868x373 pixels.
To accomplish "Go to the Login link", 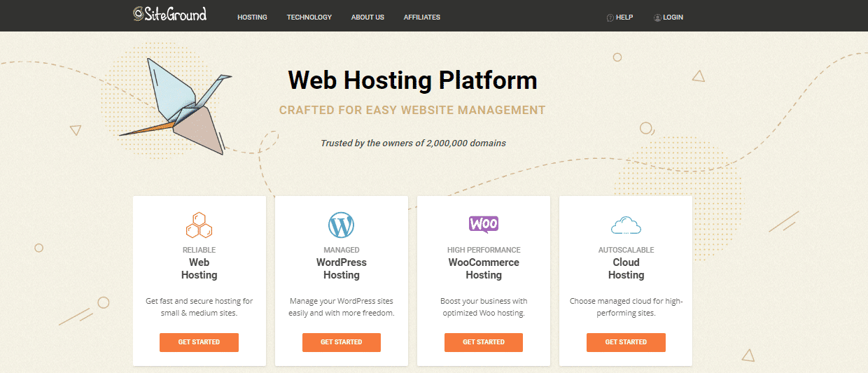I will point(673,17).
